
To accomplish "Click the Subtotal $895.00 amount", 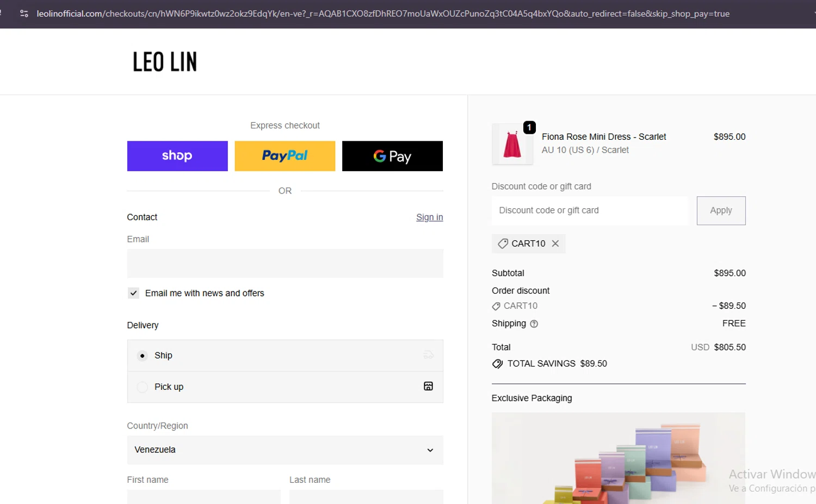I will (x=730, y=273).
